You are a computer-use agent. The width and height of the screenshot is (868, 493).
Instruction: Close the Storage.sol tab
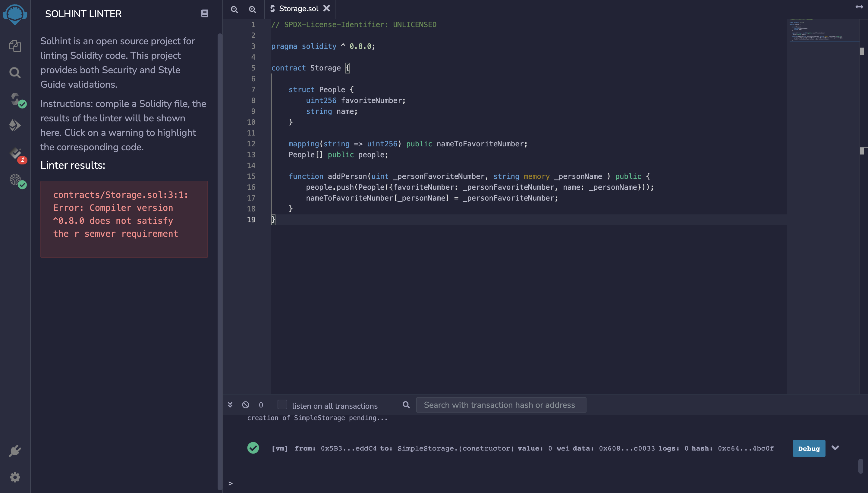(x=327, y=8)
